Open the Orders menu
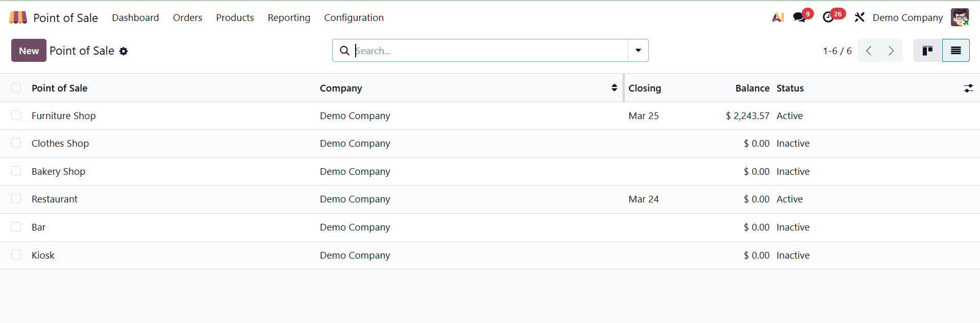This screenshot has height=323, width=980. 188,17
